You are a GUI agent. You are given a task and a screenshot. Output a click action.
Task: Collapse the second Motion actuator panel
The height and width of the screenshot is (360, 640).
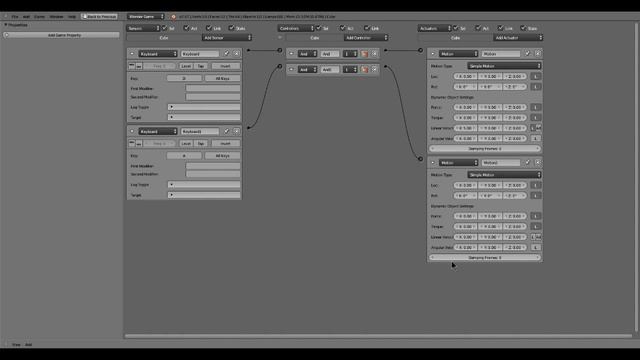433,162
